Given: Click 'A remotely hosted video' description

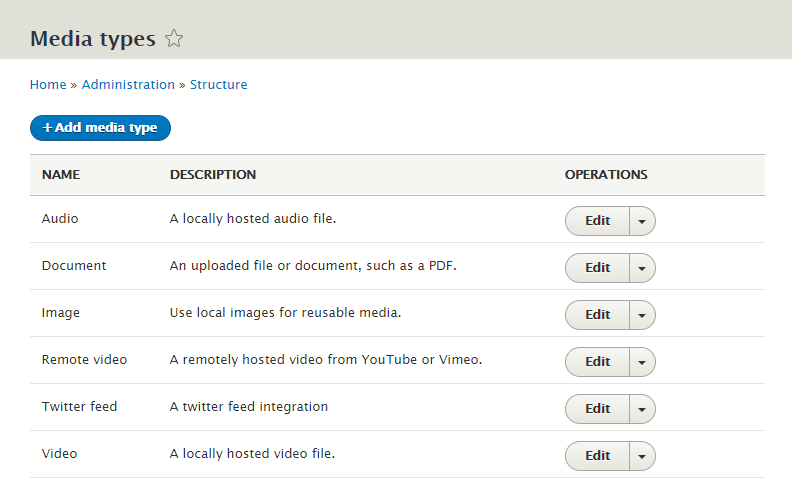Looking at the screenshot, I should click(326, 360).
